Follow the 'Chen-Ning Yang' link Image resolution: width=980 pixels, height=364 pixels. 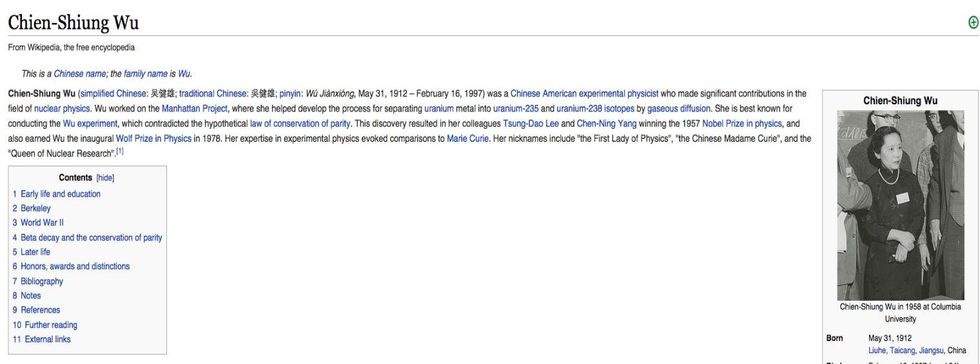pos(606,124)
